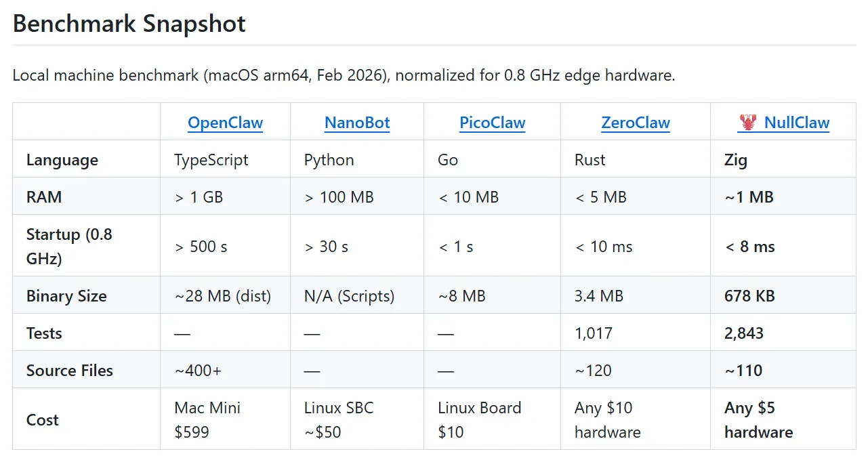This screenshot has width=868, height=458.
Task: Select the Any $5 hardware cell
Action: 758,419
